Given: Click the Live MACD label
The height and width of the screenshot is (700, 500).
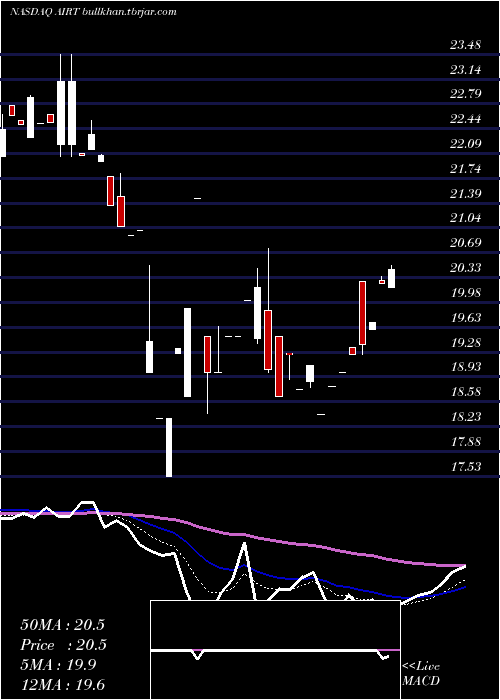Looking at the screenshot, I should (421, 673).
